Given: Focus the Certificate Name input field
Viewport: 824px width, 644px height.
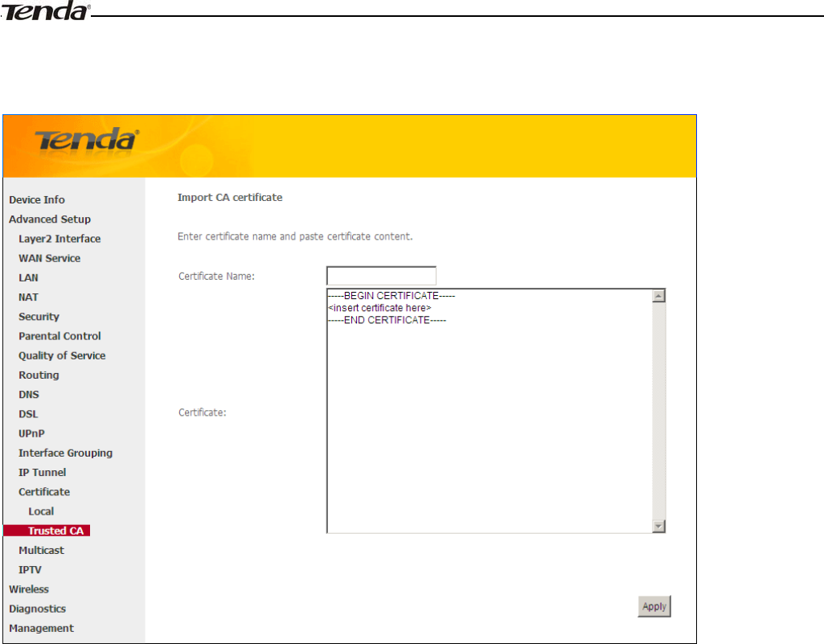Looking at the screenshot, I should pyautogui.click(x=381, y=276).
